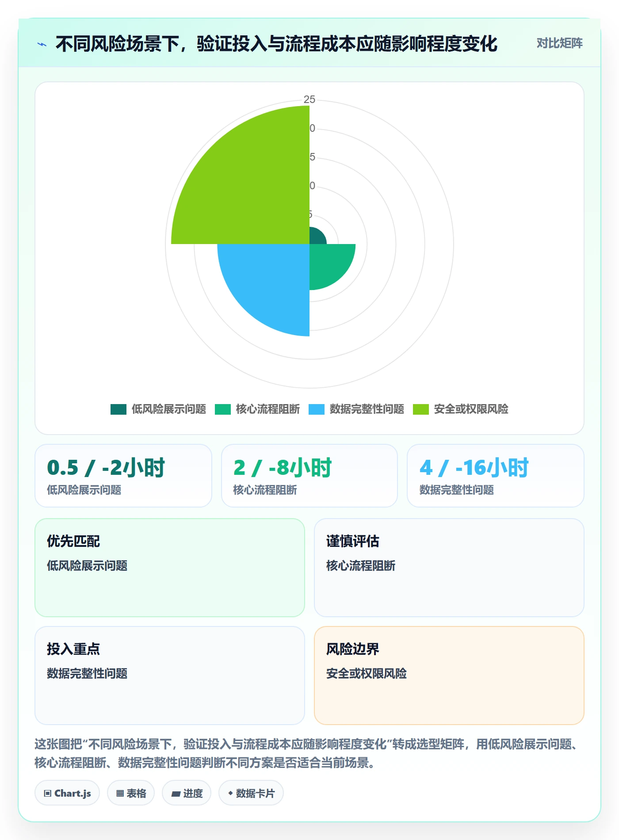Click the 25 axis tick label

point(309,99)
